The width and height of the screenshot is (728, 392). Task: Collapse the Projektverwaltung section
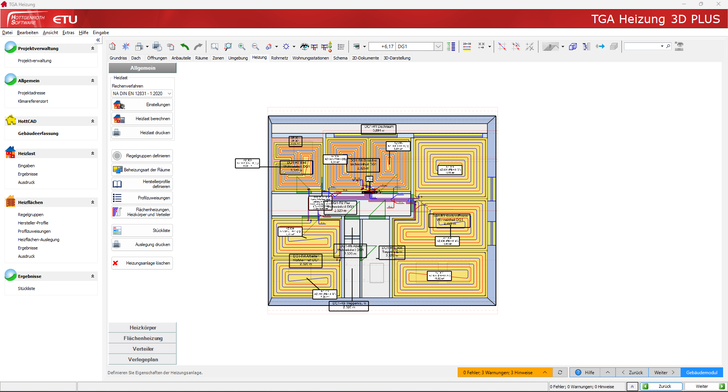92,48
